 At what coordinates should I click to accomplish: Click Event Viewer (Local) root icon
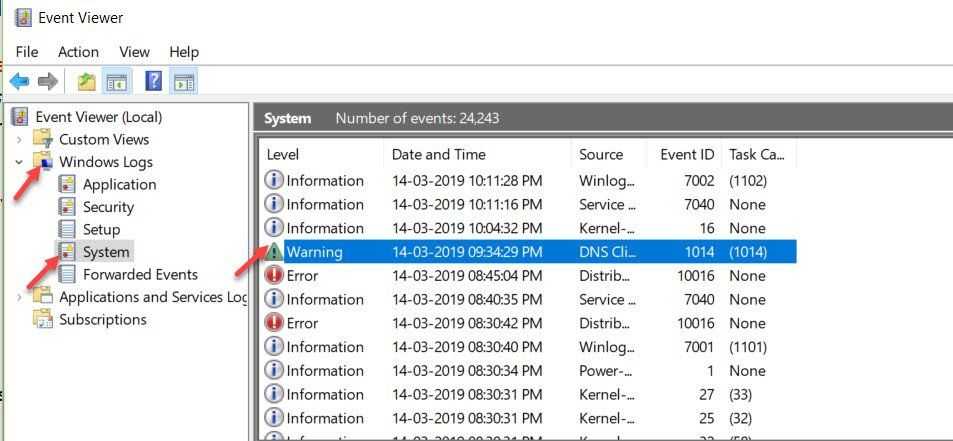[21, 116]
